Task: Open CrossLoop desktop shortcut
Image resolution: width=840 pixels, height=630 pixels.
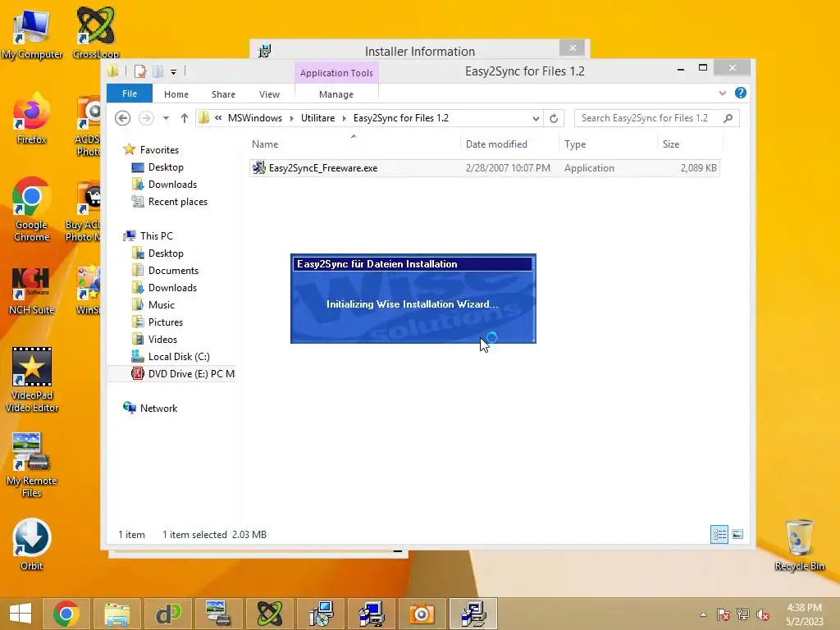Action: pos(95,32)
